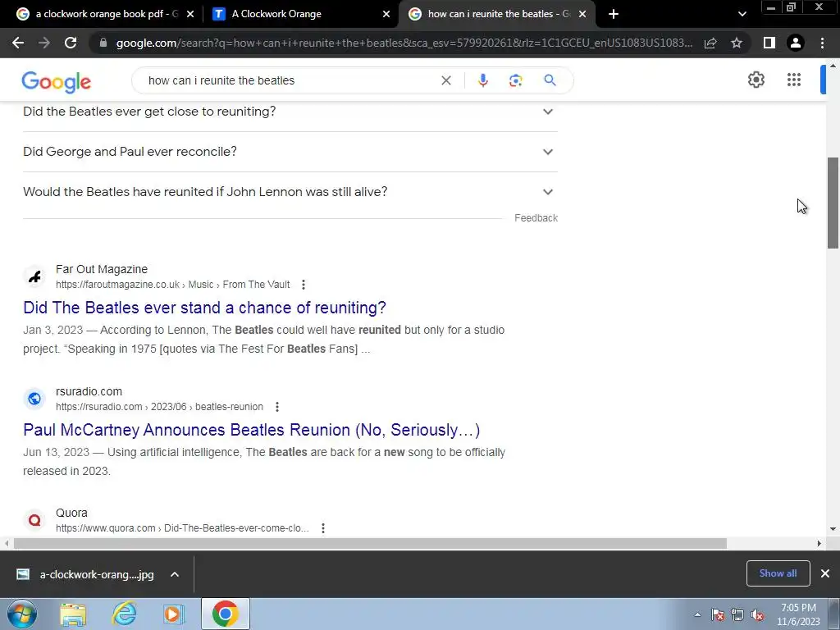Reload the current page
This screenshot has width=840, height=630.
point(71,43)
